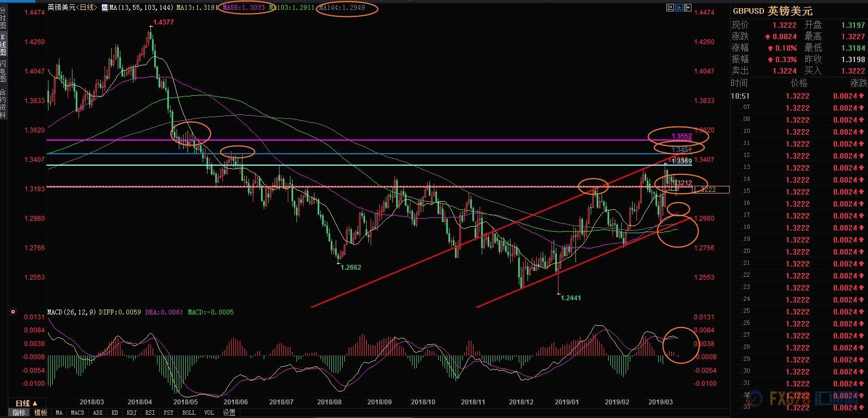
Task: Click the 昨收 1.3198 value
Action: coord(853,59)
